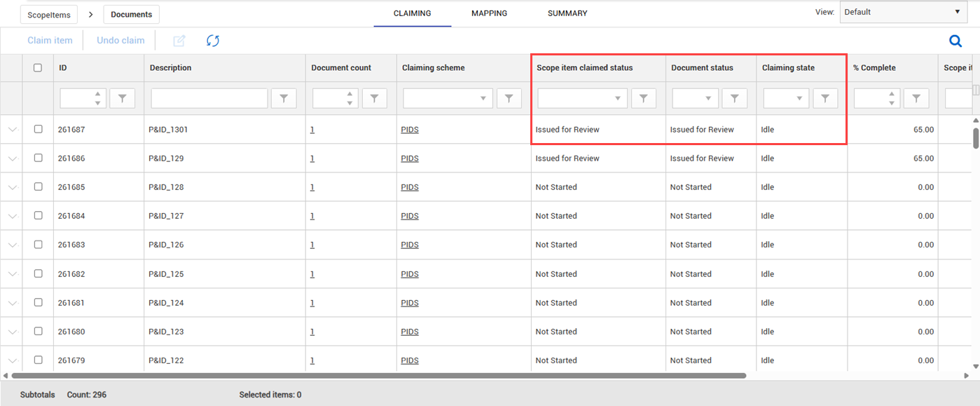Expand row 261686 details chevron
Viewport: 980px width, 406px height.
[12, 158]
